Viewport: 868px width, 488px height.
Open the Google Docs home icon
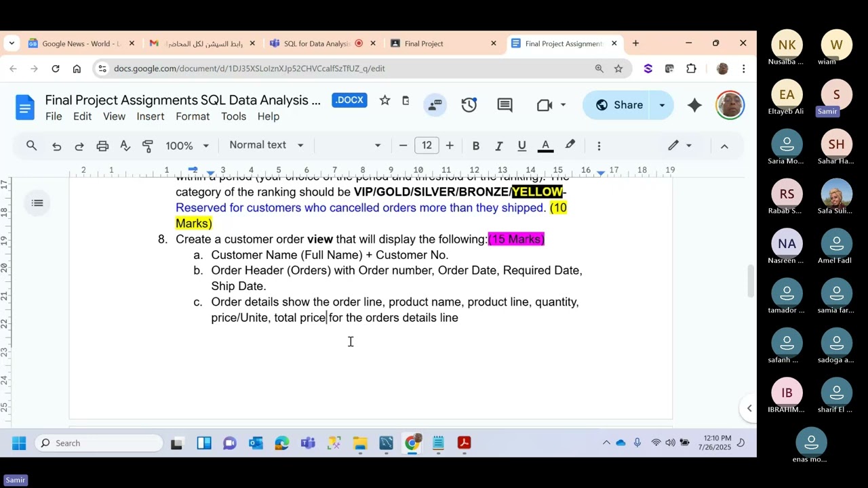[25, 108]
